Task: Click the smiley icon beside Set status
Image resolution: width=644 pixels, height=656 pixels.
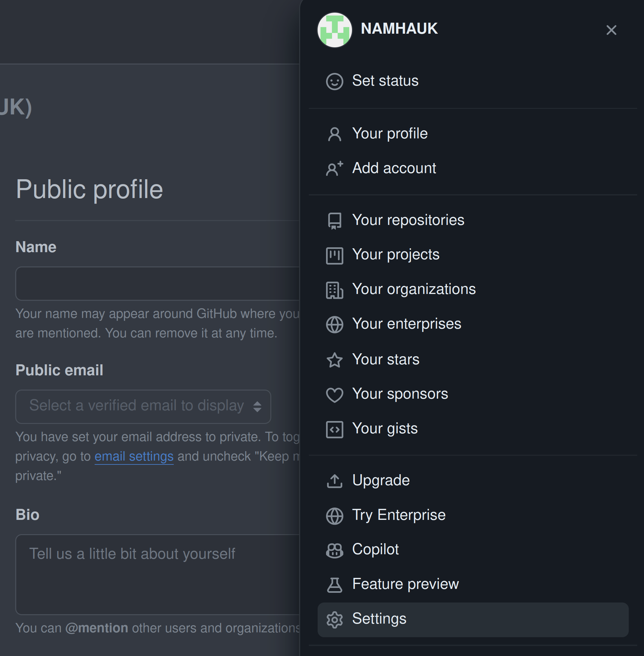Action: (334, 81)
